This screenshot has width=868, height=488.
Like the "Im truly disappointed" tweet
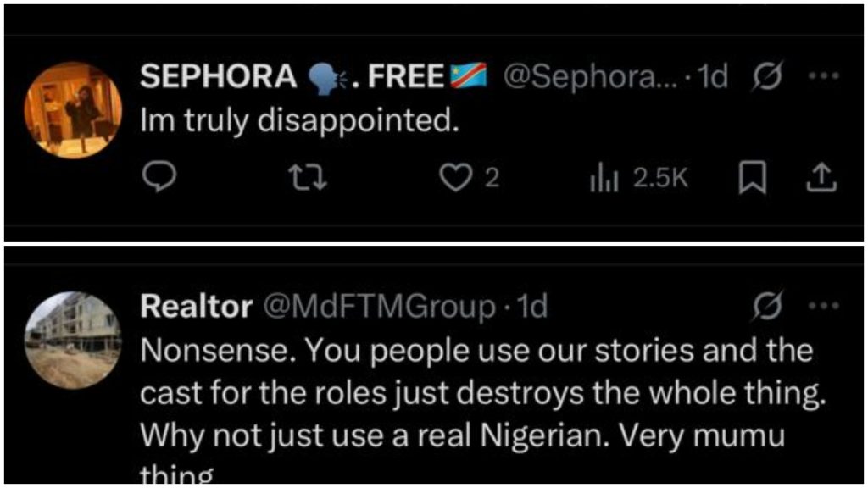pyautogui.click(x=455, y=179)
